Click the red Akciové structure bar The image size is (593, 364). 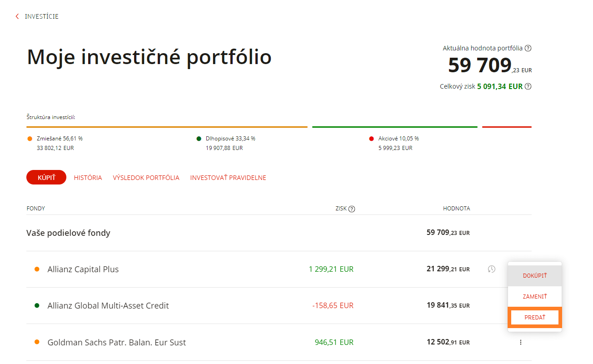click(507, 127)
